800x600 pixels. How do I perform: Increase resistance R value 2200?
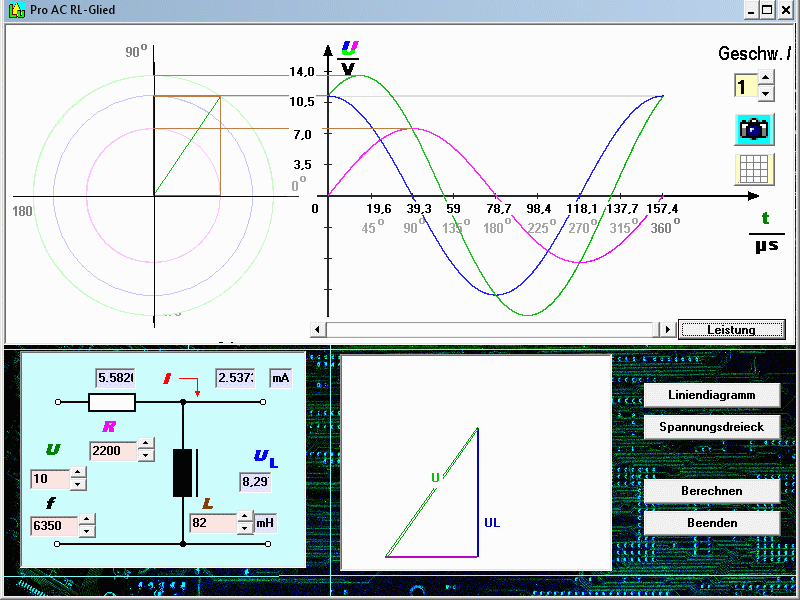pyautogui.click(x=146, y=443)
